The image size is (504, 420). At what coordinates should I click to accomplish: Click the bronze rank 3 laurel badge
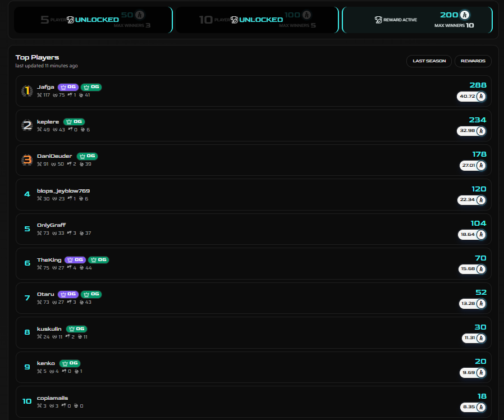pyautogui.click(x=27, y=160)
